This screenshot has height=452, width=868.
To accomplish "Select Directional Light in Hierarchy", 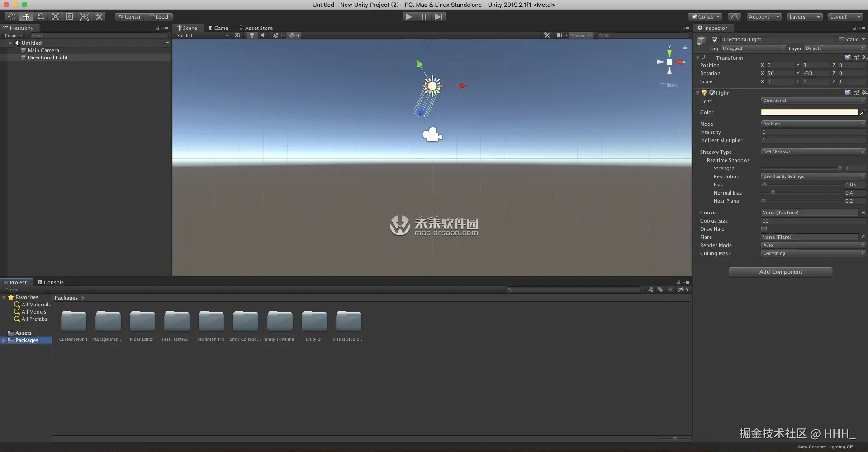I will pos(48,57).
